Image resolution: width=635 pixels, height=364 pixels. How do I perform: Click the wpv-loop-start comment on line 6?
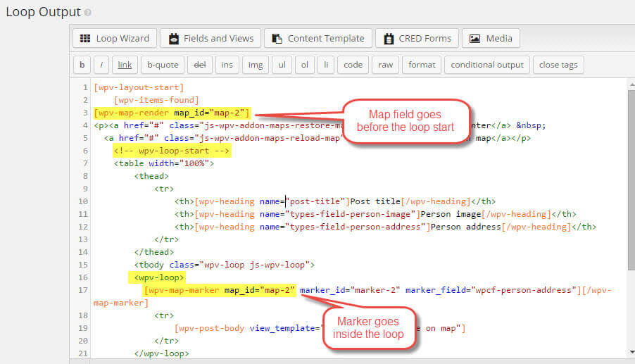(172, 151)
